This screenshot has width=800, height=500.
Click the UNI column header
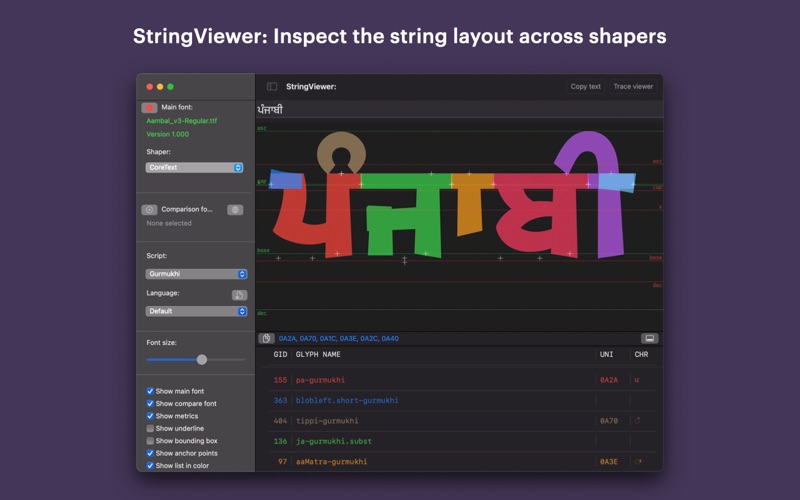click(x=606, y=355)
